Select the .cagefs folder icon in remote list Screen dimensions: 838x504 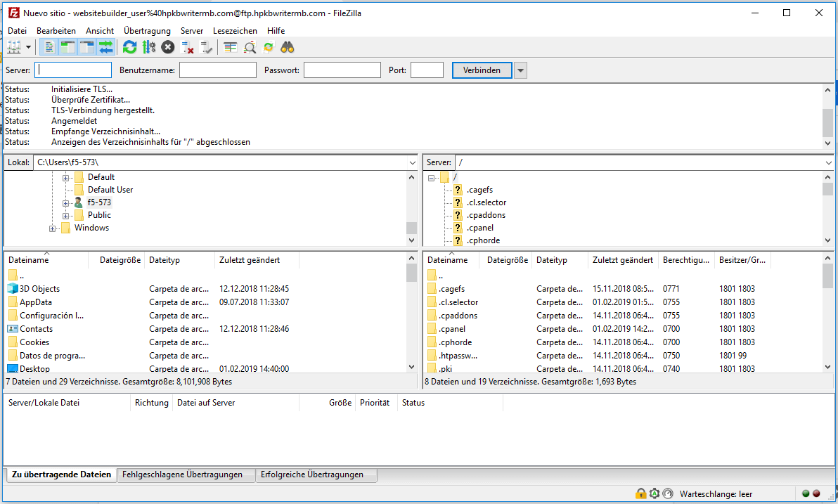tap(432, 289)
